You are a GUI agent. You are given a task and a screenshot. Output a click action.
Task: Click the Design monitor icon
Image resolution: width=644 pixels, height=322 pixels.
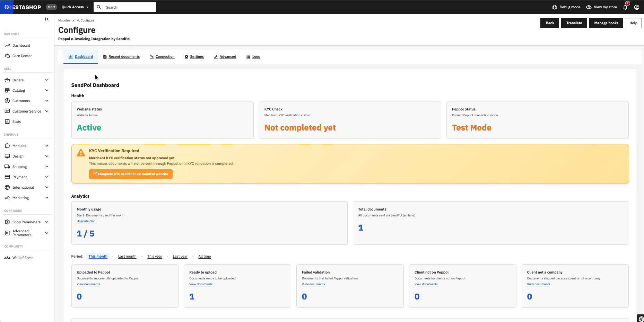pos(7,156)
